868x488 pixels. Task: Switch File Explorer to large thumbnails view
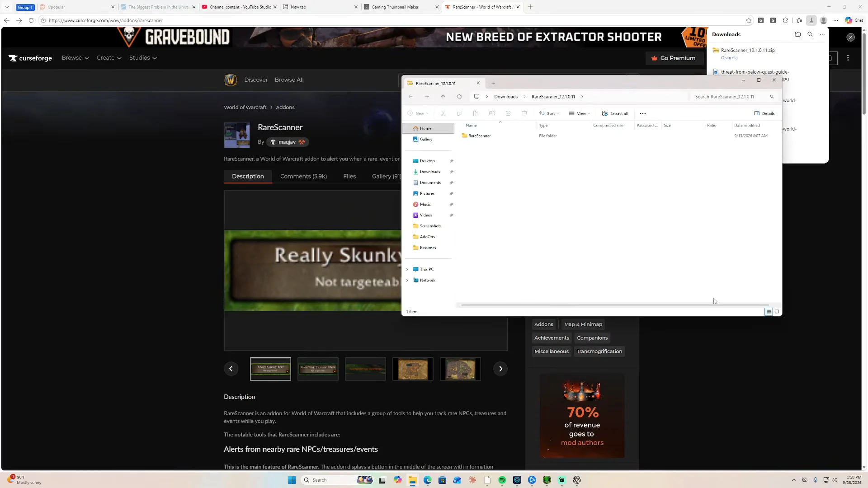[777, 312]
